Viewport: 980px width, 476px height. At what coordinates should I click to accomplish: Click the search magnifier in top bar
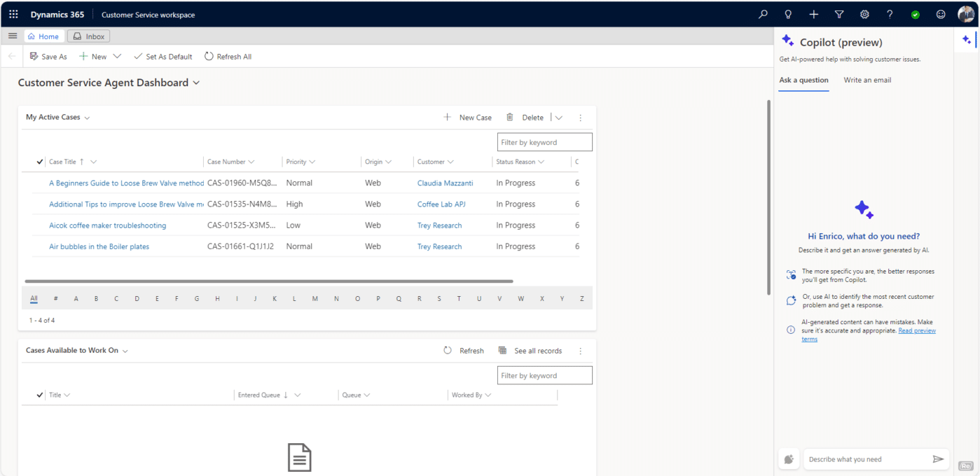(763, 14)
